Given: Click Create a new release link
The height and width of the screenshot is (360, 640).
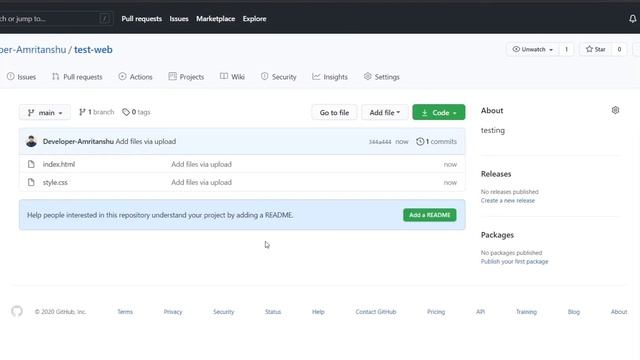Looking at the screenshot, I should 508,200.
